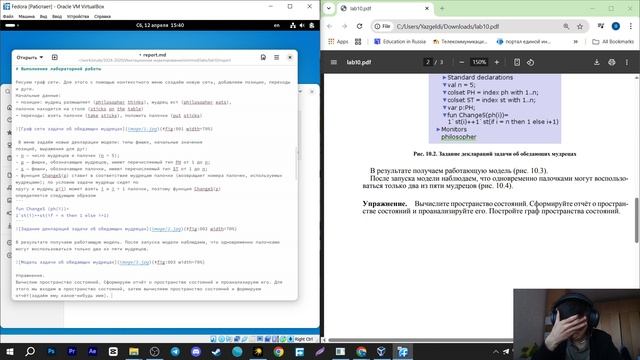Screen dimensions: 640x360
Task: Open File Explorer from taskbar
Action: pos(134,351)
